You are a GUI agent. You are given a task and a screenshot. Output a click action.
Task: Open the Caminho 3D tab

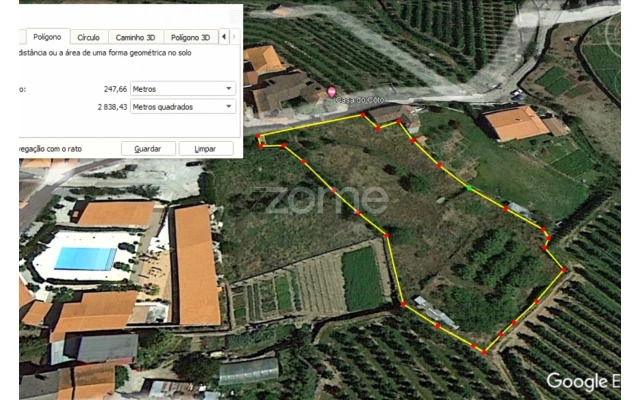(136, 37)
